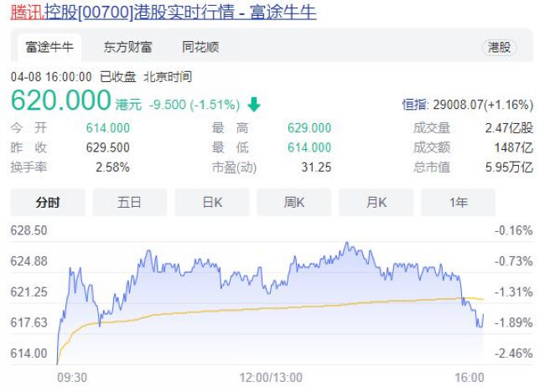
Task: Click the 最低 value 614.000
Action: click(309, 147)
